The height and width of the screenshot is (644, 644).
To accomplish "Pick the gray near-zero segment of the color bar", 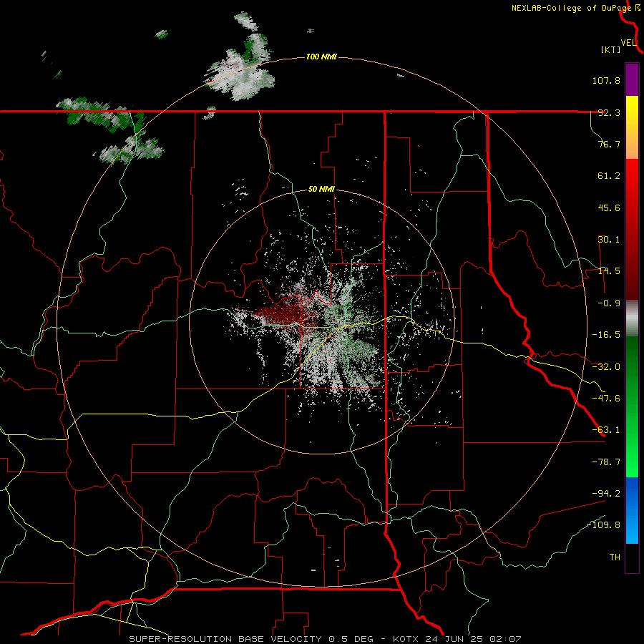I will pos(632,318).
